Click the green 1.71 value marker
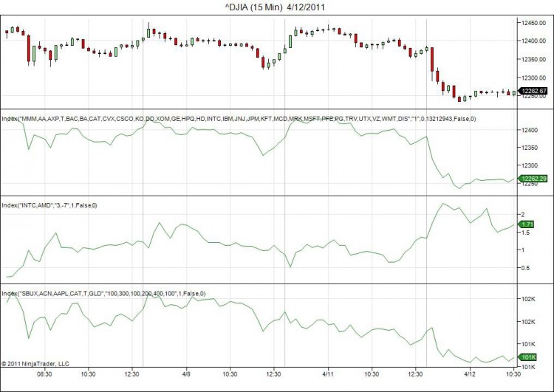Viewport: 554px width, 392px height. click(526, 224)
